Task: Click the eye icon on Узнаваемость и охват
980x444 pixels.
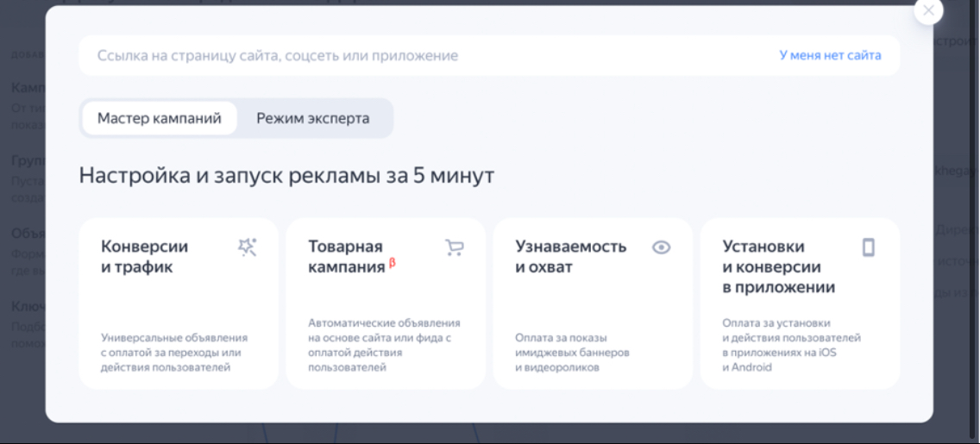Action: pos(661,247)
